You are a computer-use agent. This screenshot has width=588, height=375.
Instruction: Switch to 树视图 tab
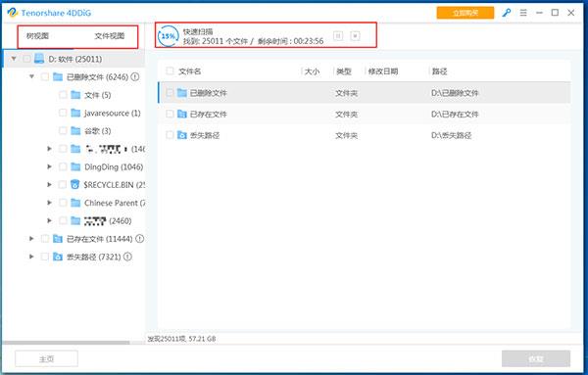pyautogui.click(x=37, y=36)
